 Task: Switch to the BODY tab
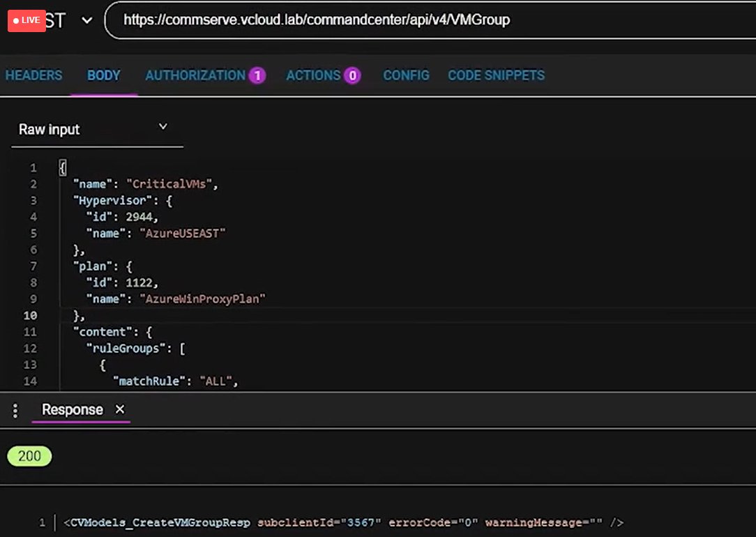(104, 75)
